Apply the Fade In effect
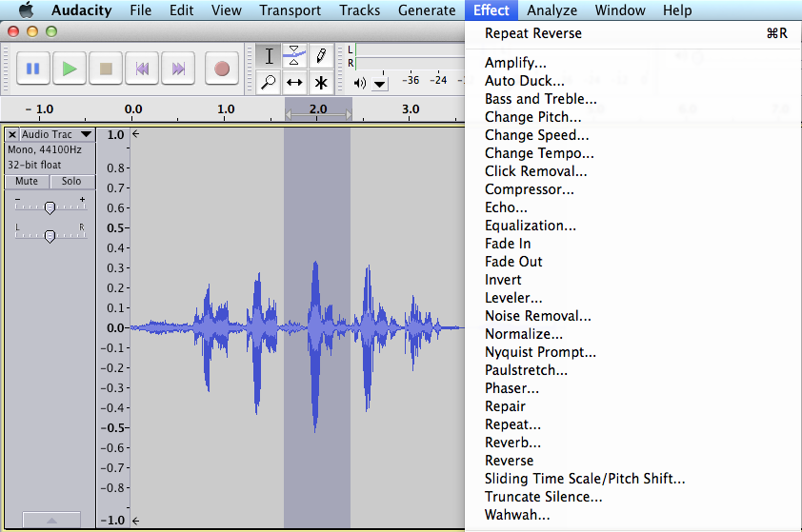This screenshot has height=532, width=802. (x=633, y=244)
